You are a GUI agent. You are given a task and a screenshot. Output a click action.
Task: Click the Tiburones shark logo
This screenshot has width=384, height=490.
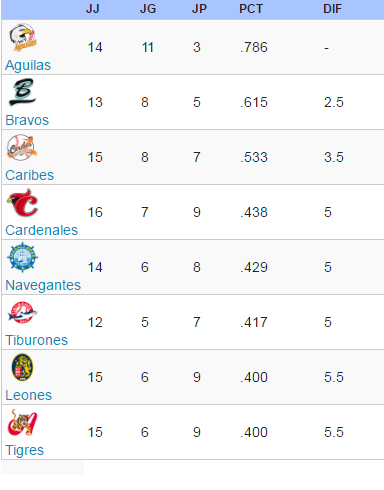(22, 312)
